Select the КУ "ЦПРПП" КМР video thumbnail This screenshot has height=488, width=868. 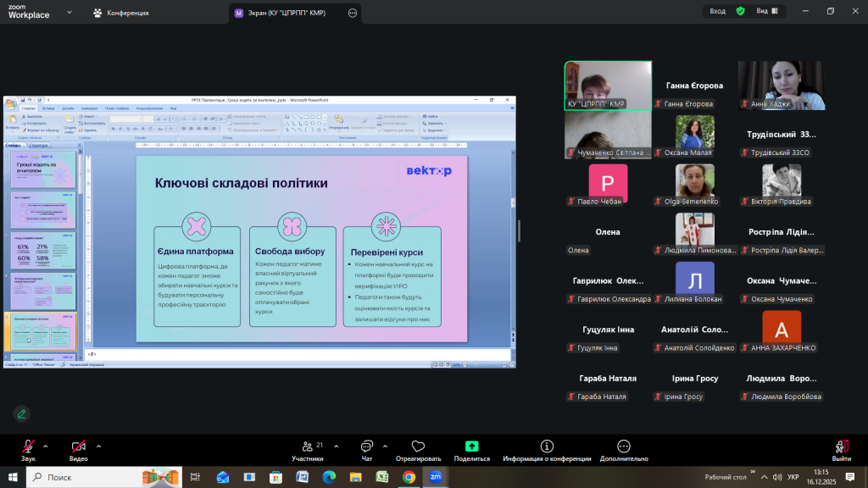608,86
